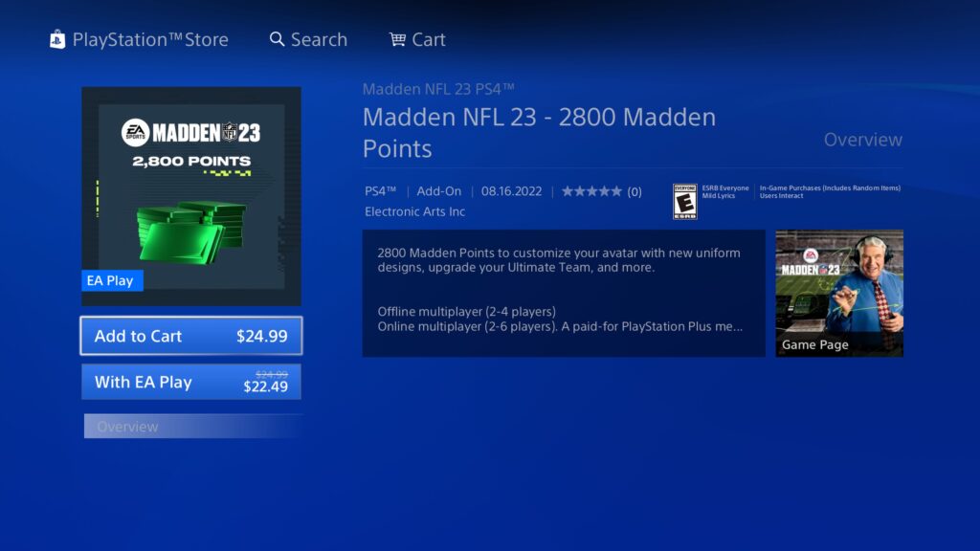Open the shopping Cart icon

(397, 39)
